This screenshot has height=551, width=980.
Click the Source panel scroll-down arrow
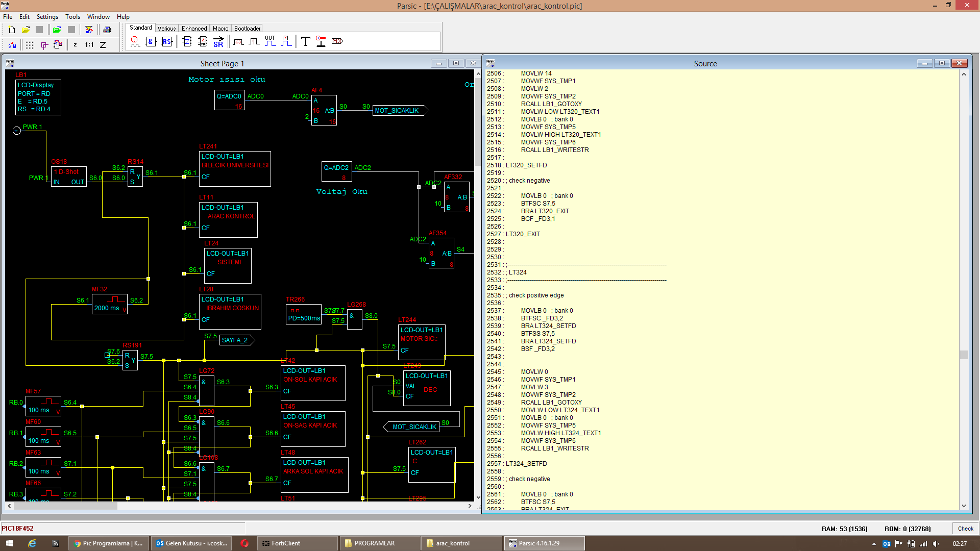pos(964,506)
